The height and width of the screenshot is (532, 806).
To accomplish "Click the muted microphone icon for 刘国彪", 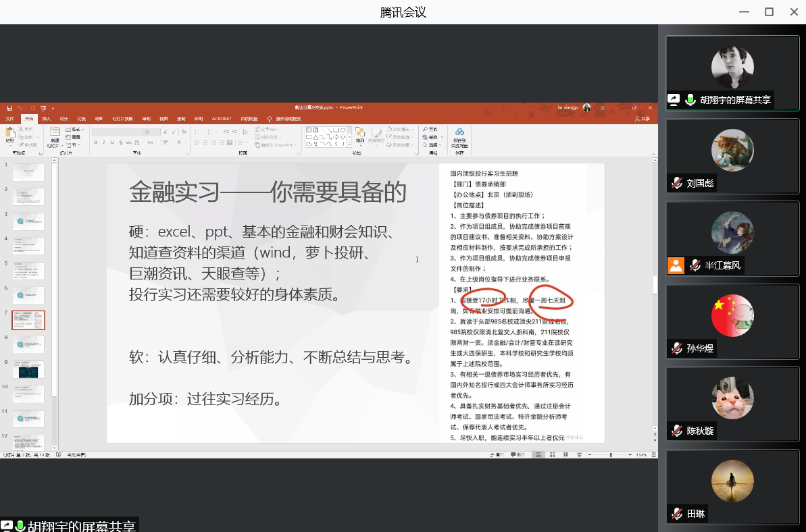I will click(676, 183).
